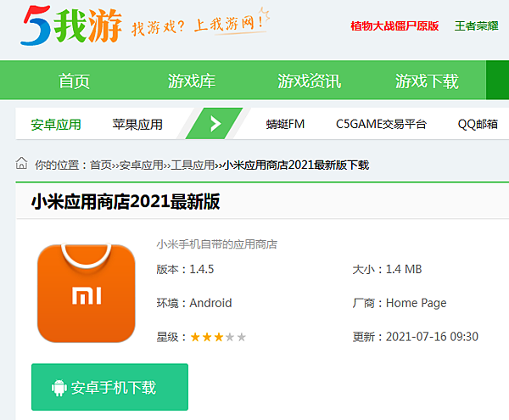Click the 小米手机自带的应用商店 description
This screenshot has height=420, width=509.
(217, 244)
